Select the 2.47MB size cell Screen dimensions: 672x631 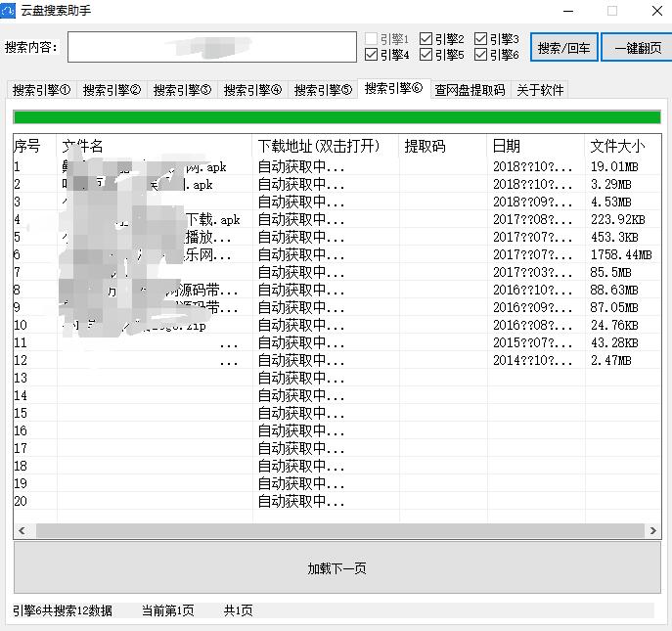(x=610, y=360)
